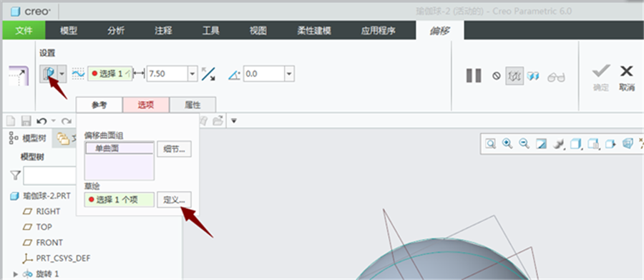The width and height of the screenshot is (644, 280).
Task: Open the 选项 panel tab
Action: pos(146,105)
